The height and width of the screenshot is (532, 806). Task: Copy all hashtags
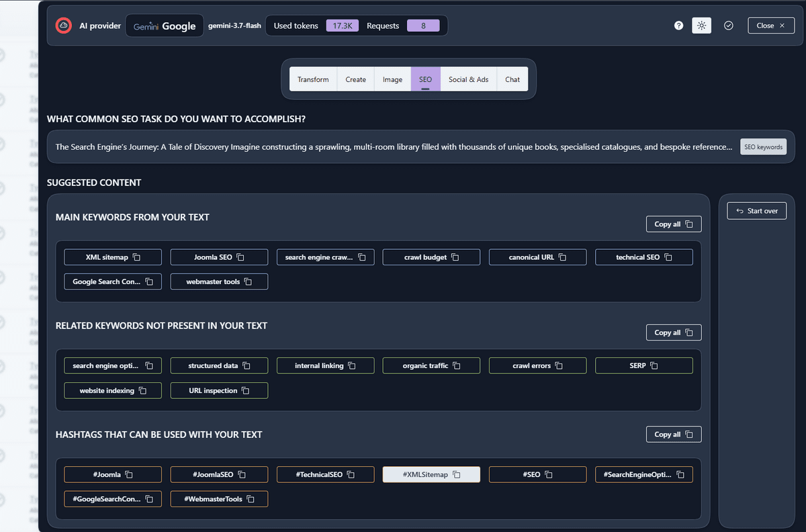click(x=674, y=434)
